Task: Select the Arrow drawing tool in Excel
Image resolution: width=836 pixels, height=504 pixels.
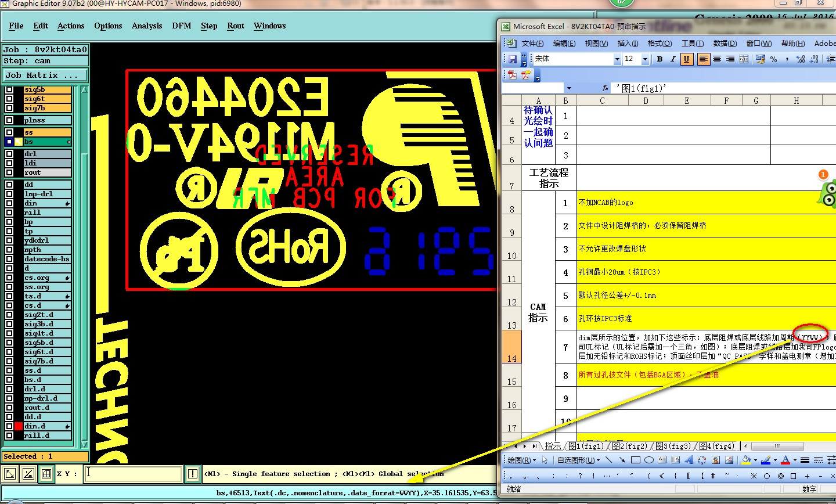Action: (x=622, y=460)
